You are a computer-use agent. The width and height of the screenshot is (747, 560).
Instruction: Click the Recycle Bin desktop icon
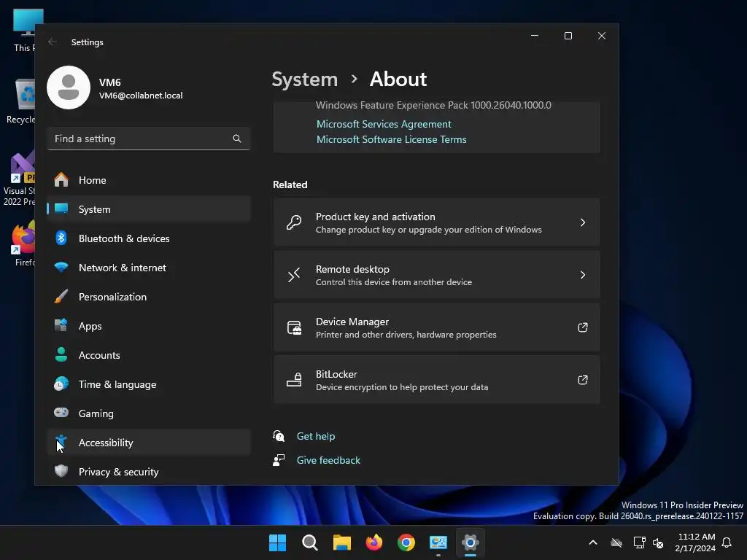coord(21,101)
